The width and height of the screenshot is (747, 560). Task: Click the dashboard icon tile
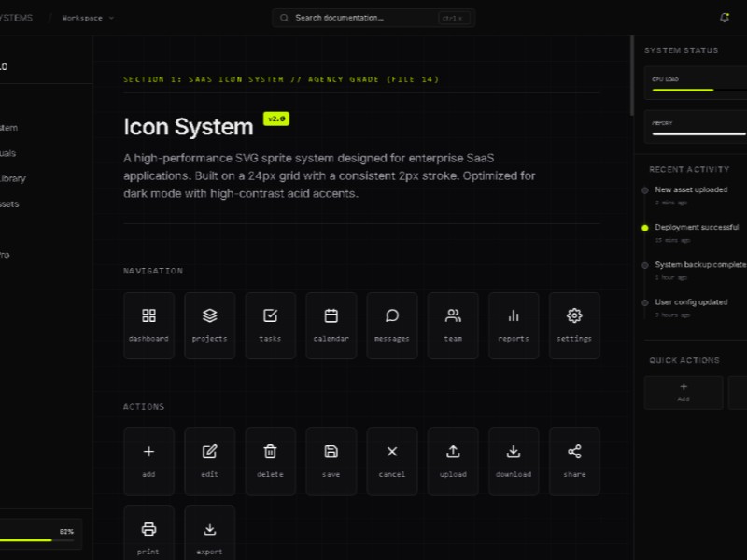click(148, 325)
